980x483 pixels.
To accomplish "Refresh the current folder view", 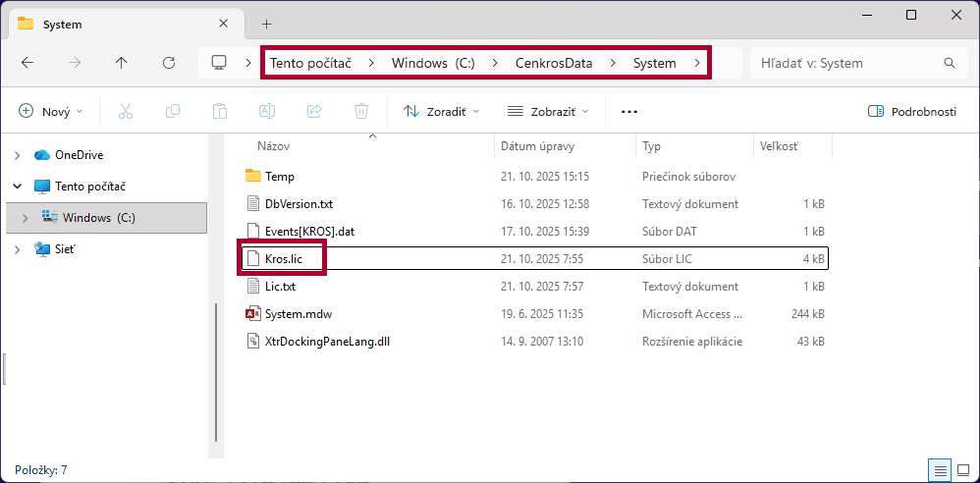I will tap(169, 63).
